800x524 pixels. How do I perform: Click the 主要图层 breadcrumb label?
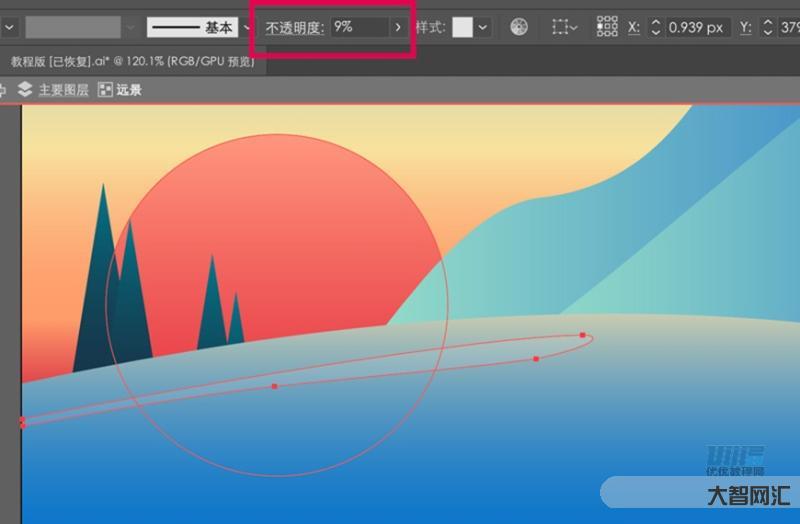63,90
